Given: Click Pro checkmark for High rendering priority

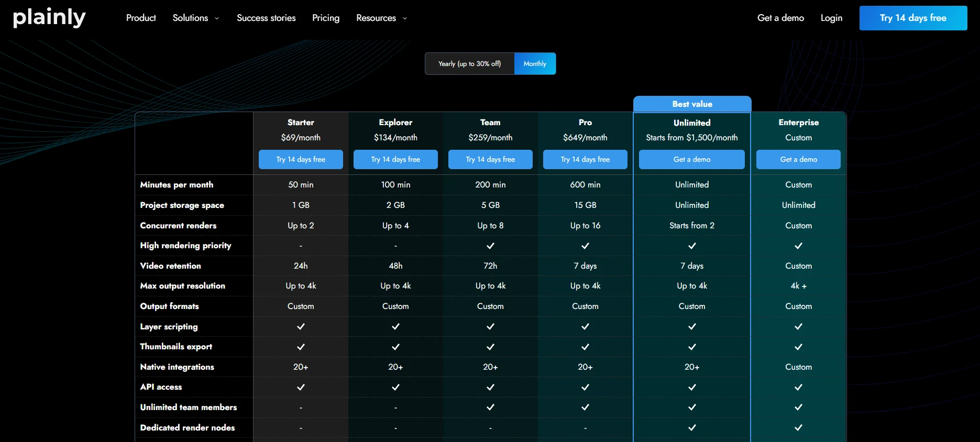Looking at the screenshot, I should click(585, 246).
